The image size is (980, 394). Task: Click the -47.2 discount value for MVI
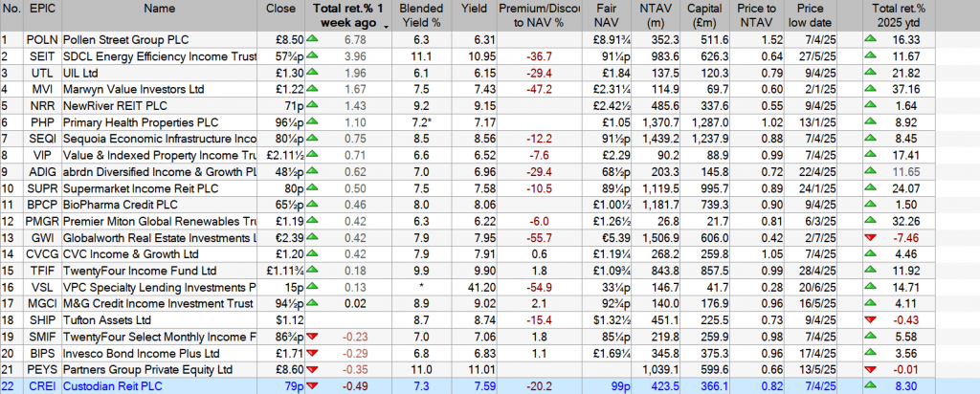tap(540, 89)
